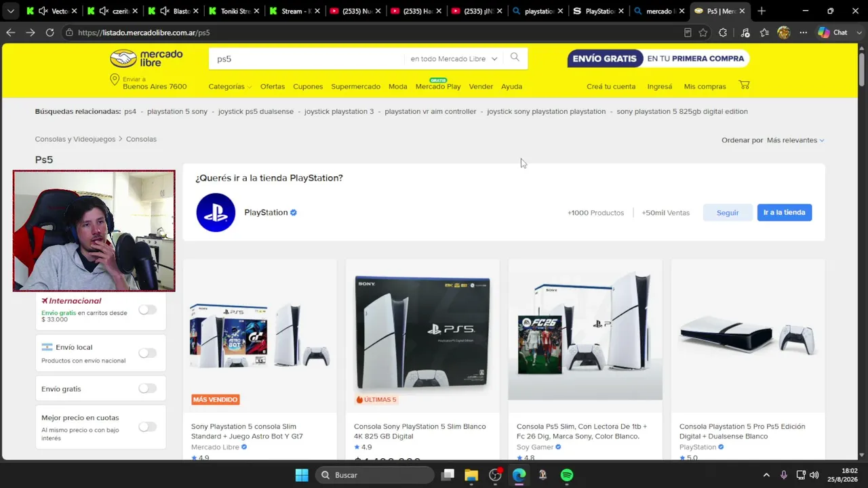868x488 pixels.
Task: Enable the Envío local filter switch
Action: 147,353
